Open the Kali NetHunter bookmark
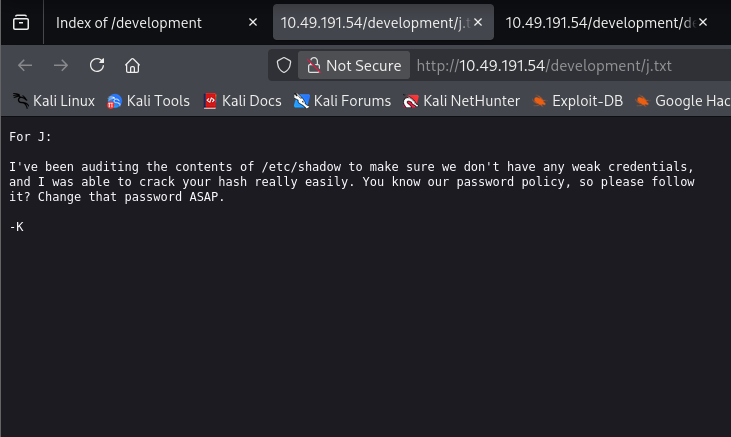The width and height of the screenshot is (731, 437). point(462,101)
